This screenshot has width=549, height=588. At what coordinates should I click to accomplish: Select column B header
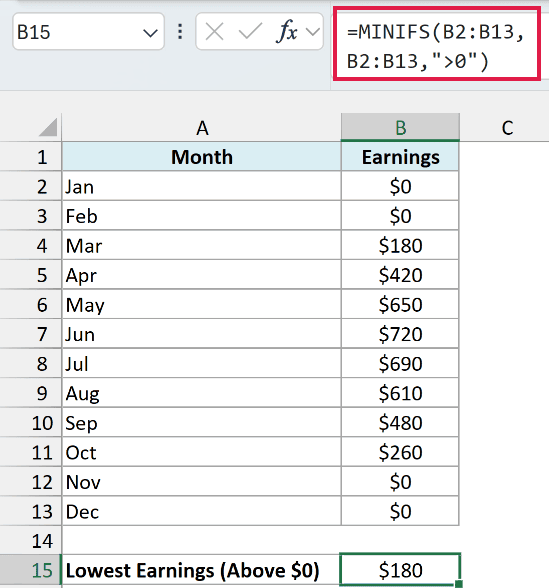pos(400,128)
